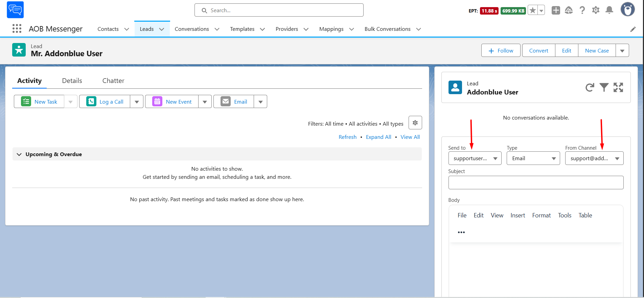The image size is (644, 298).
Task: Click the AOB Messenger app logo
Action: point(15,10)
